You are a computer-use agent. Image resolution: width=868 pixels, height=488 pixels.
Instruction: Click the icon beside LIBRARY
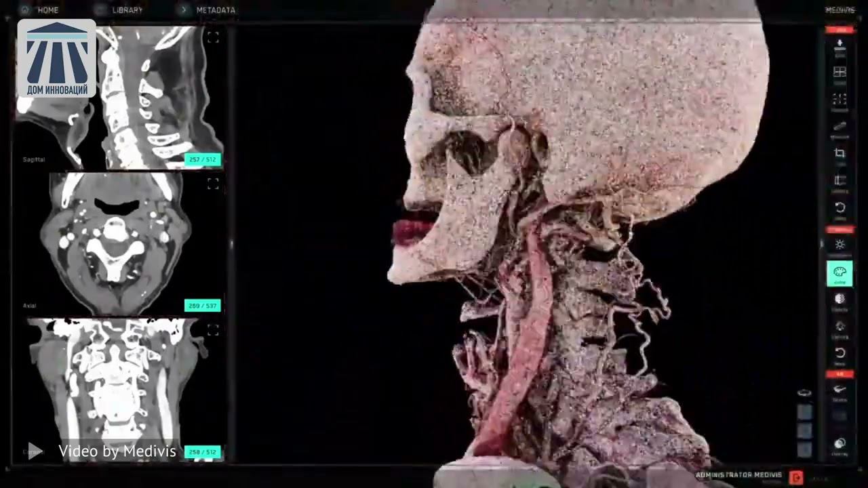coord(102,10)
